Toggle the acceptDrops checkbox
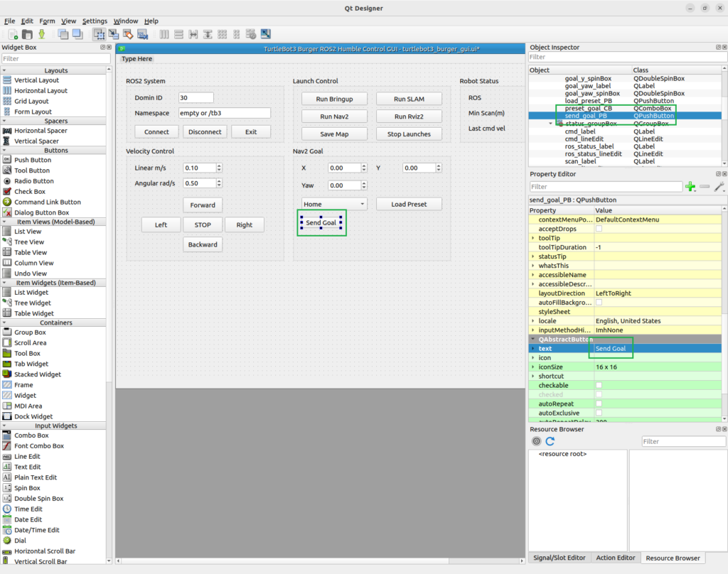 [x=599, y=229]
